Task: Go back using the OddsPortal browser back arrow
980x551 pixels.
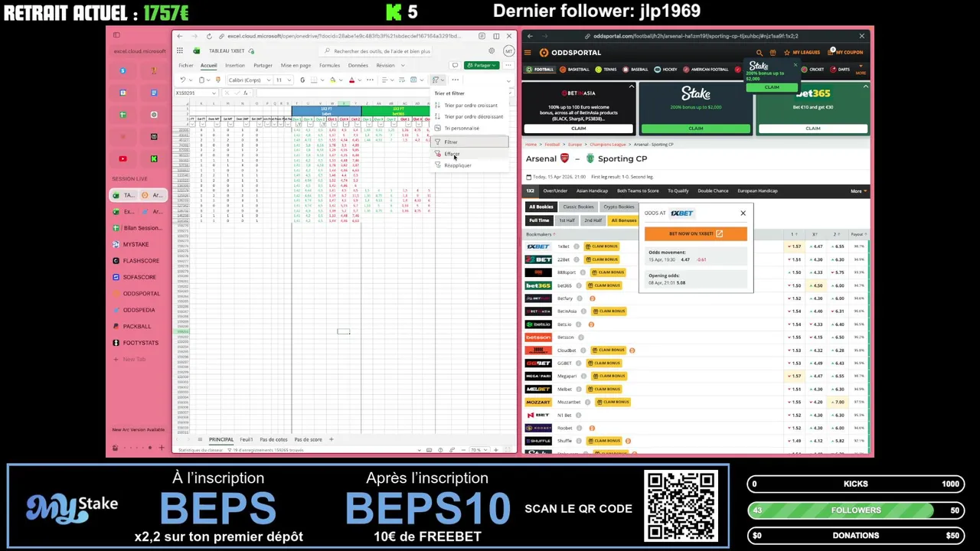Action: 530,36
